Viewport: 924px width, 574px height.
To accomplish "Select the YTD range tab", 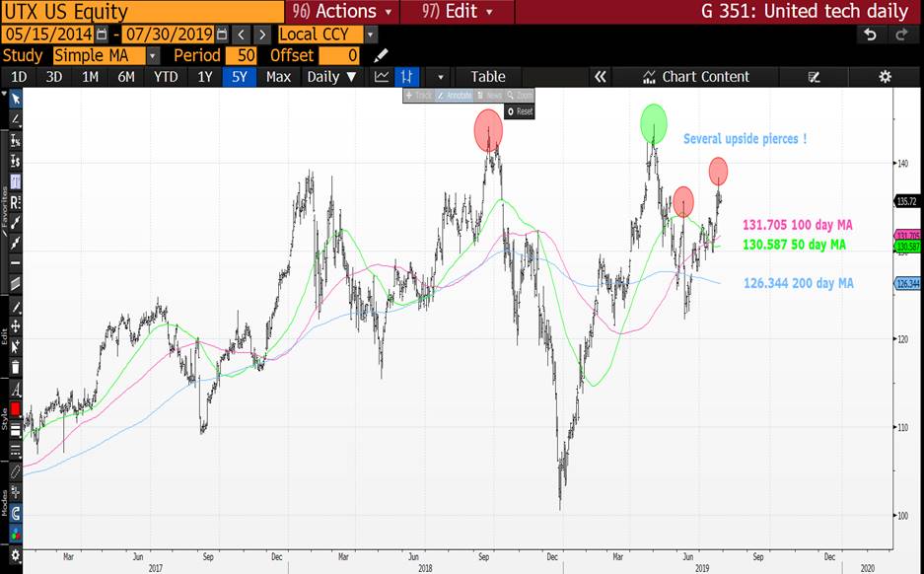I will (166, 77).
